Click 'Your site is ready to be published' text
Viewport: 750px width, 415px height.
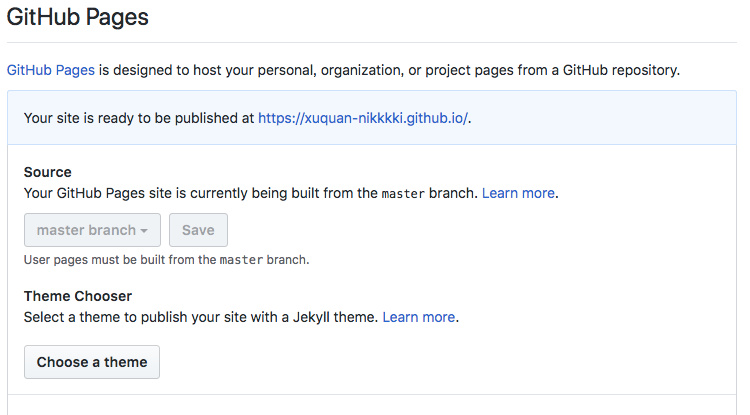pos(138,118)
